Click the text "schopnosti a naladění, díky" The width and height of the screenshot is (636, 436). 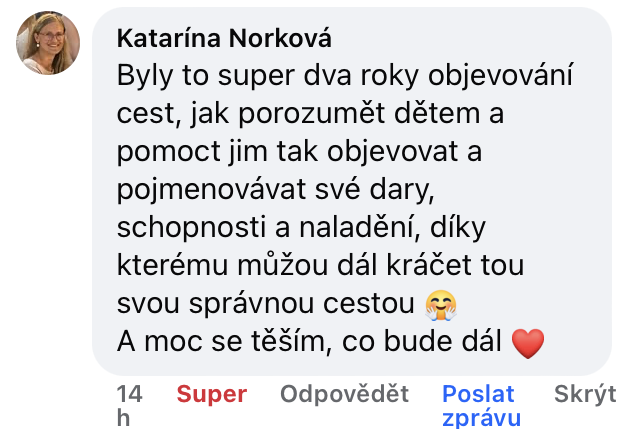coord(301,228)
